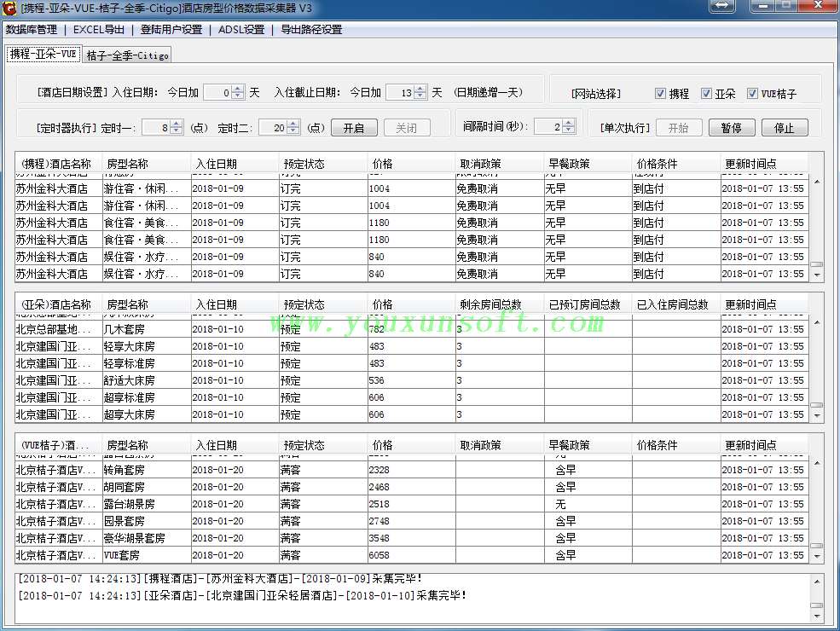Select the 超享标准房 room row

point(411,397)
